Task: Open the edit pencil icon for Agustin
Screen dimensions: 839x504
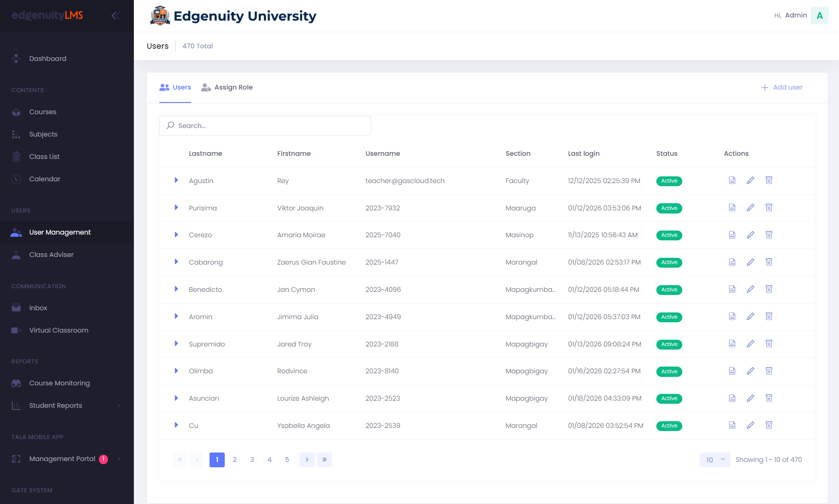Action: pos(751,180)
